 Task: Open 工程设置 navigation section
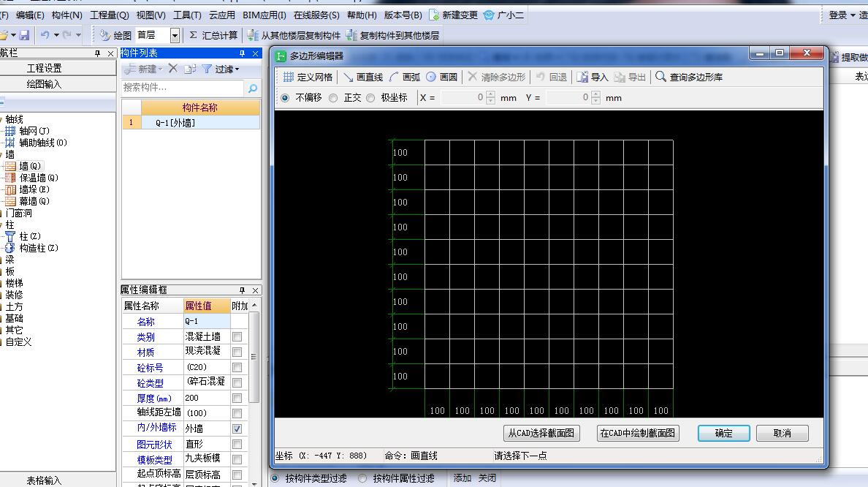[x=45, y=68]
